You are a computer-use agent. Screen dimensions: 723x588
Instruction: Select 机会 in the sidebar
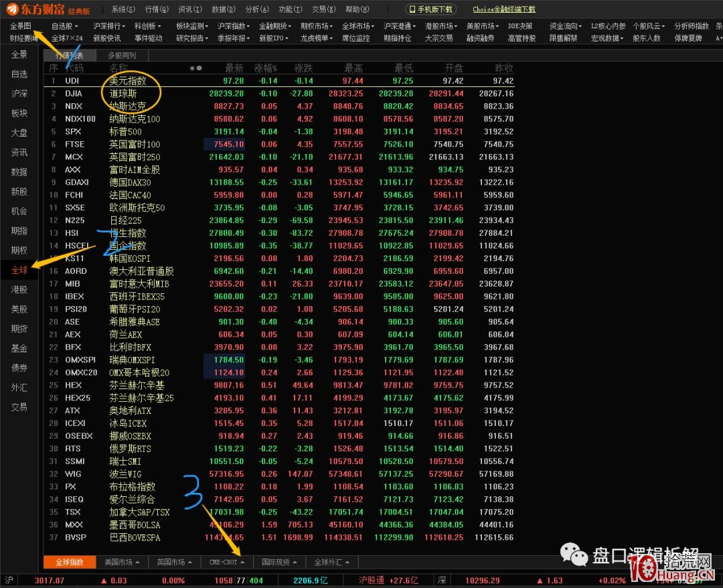coord(19,211)
